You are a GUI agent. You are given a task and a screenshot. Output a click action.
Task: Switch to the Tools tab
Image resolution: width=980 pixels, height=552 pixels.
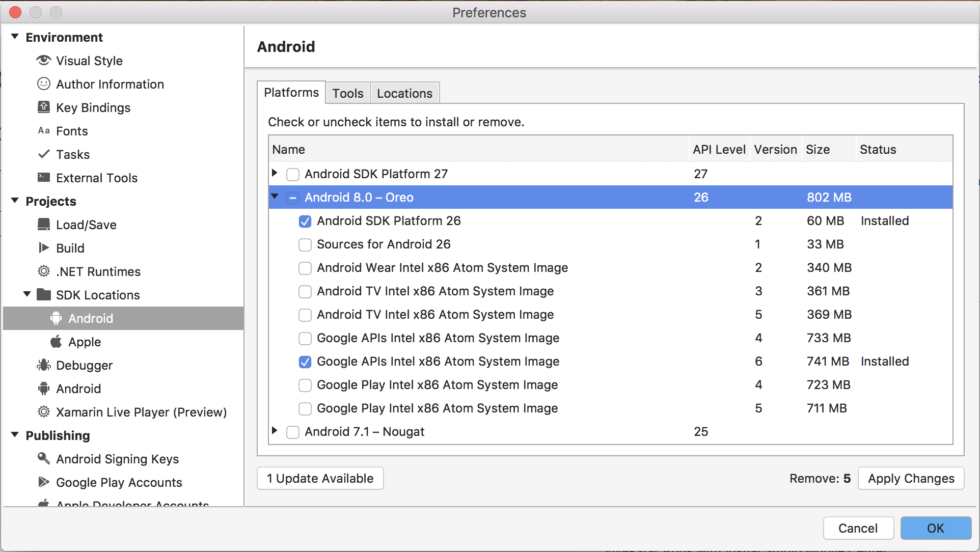pos(348,93)
